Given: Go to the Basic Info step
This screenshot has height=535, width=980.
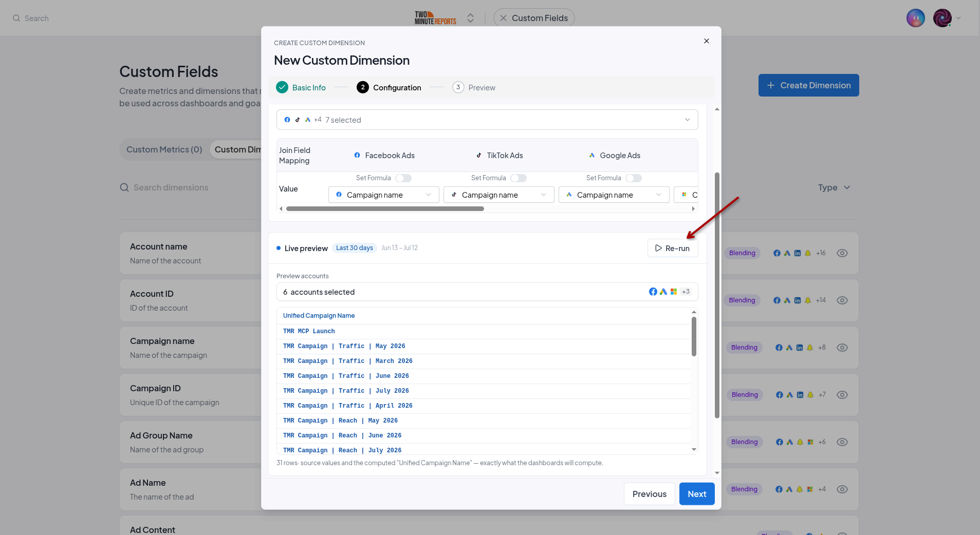Looking at the screenshot, I should pyautogui.click(x=301, y=87).
